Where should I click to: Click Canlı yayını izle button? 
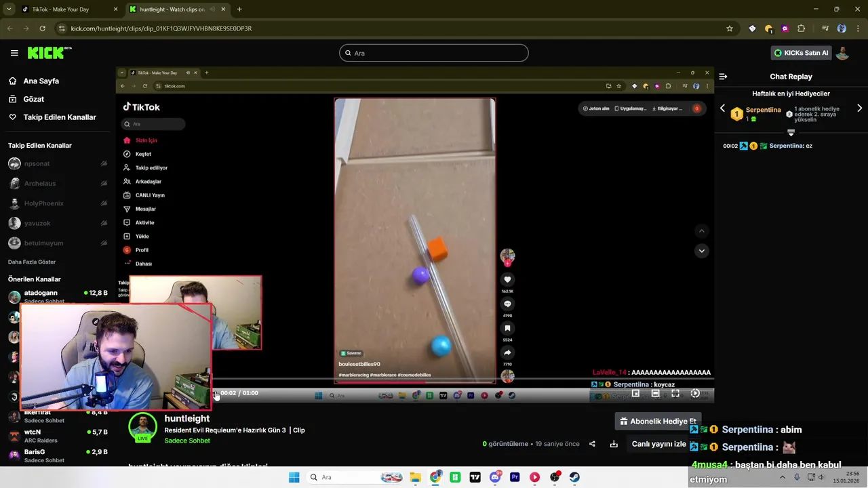click(659, 444)
